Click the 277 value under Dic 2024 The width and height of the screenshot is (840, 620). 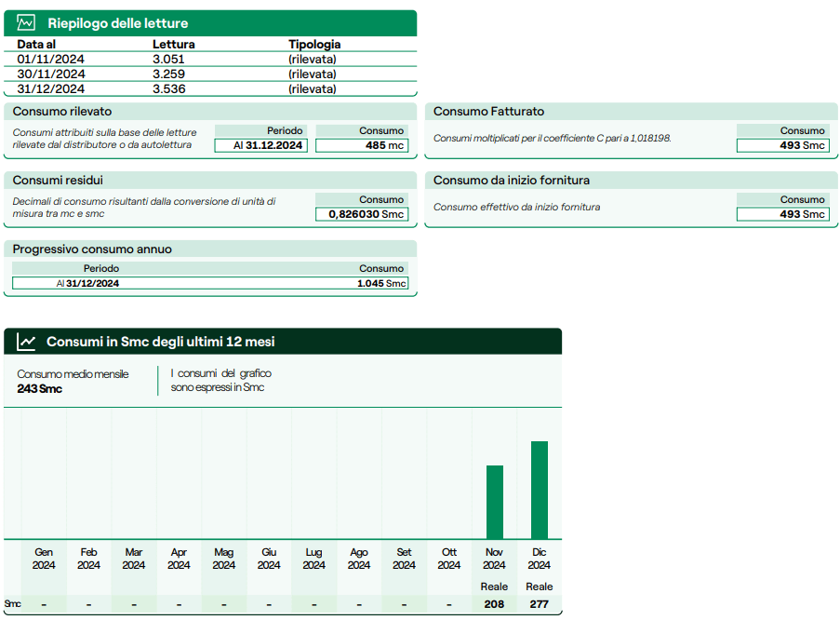tap(540, 604)
